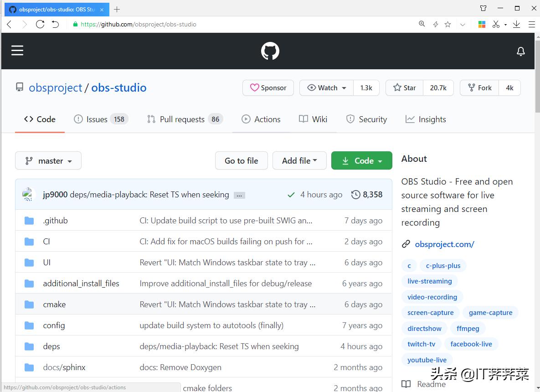Expand the green Code download dropdown
The width and height of the screenshot is (540, 392).
coord(361,160)
